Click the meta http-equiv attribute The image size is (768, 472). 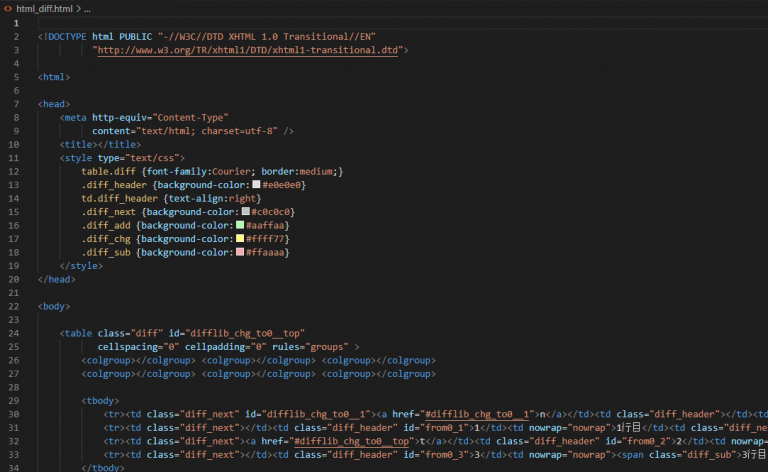[x=125, y=117]
